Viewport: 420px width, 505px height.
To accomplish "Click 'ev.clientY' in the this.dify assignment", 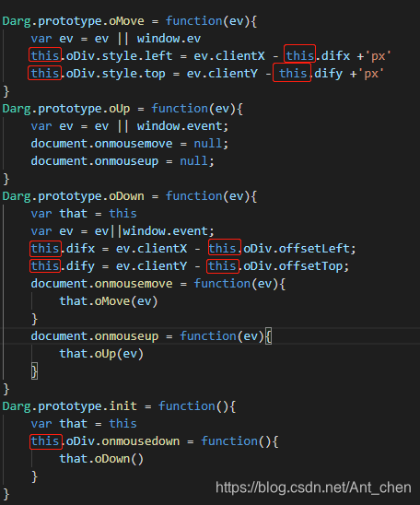I will (x=151, y=266).
